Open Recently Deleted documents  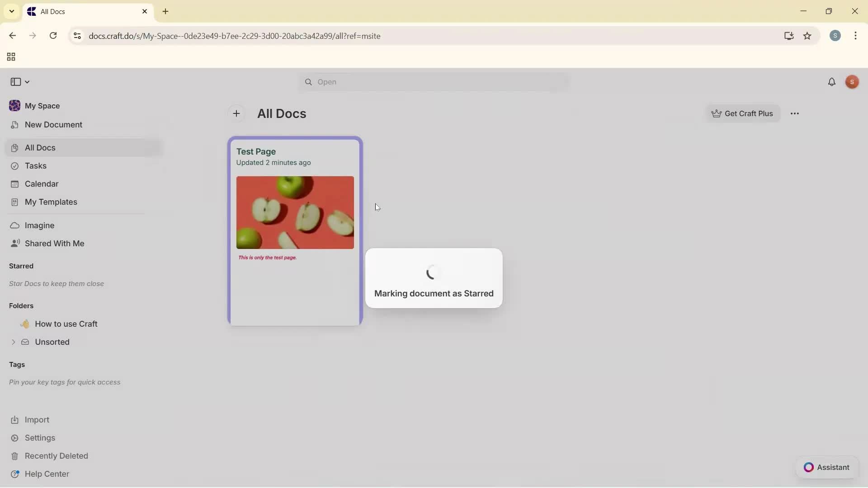point(56,455)
